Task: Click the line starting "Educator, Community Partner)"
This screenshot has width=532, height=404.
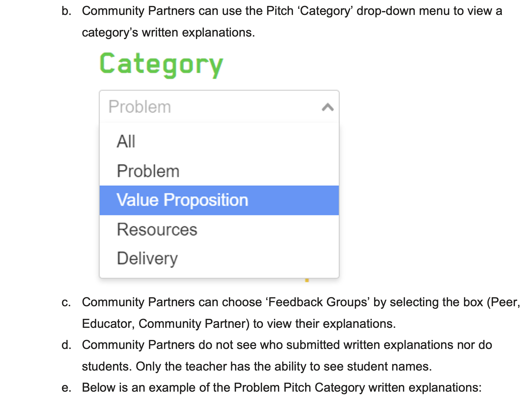Action: point(239,324)
